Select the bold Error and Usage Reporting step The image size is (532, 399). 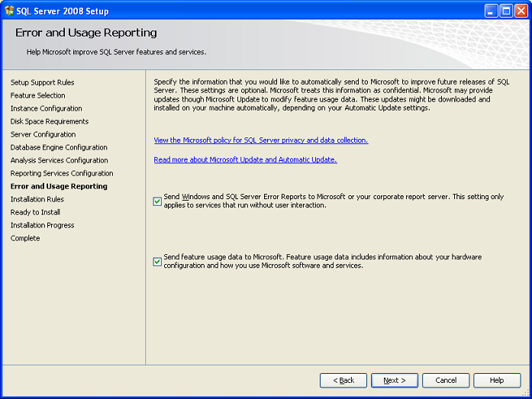click(x=59, y=186)
